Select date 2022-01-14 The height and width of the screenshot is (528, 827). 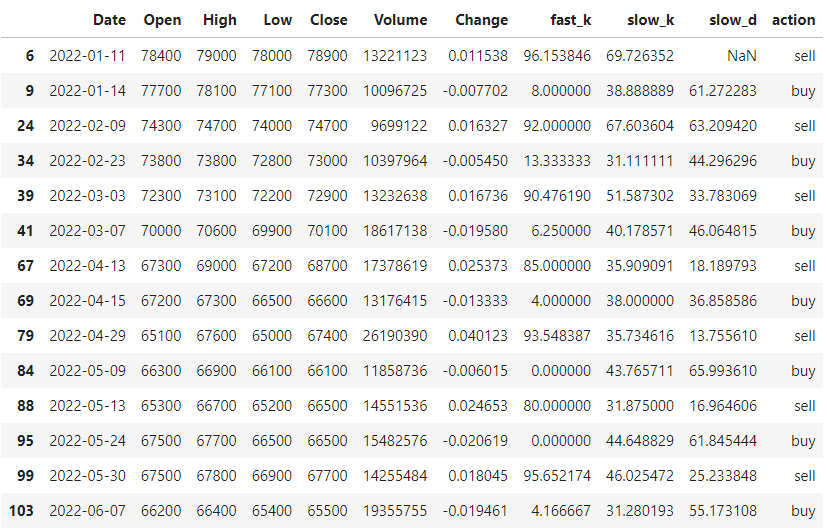(88, 91)
